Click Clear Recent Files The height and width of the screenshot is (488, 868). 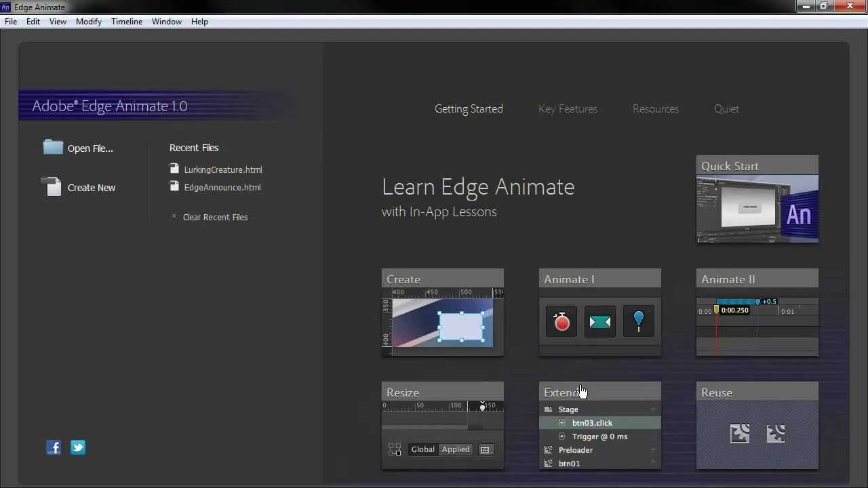215,217
